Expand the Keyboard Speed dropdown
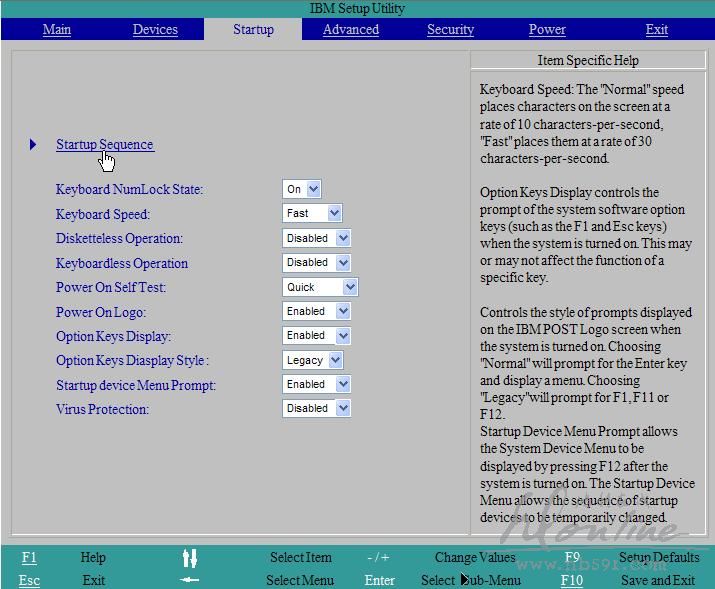This screenshot has width=715, height=589. (x=312, y=213)
